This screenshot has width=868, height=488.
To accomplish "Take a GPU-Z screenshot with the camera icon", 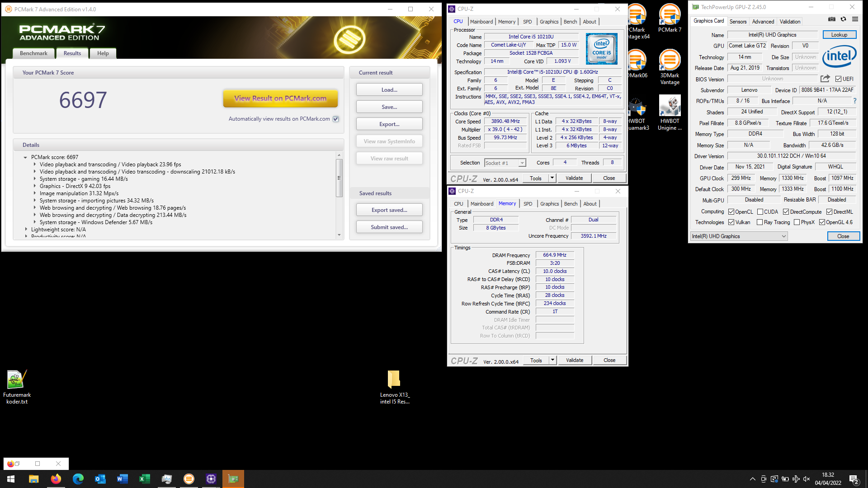I will pos(831,19).
